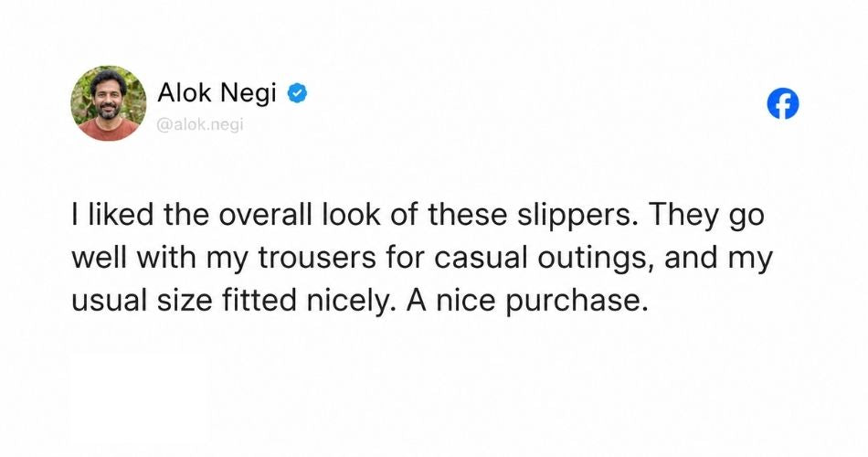Click the blue verified badge checkmark
The height and width of the screenshot is (457, 868).
pos(297,93)
